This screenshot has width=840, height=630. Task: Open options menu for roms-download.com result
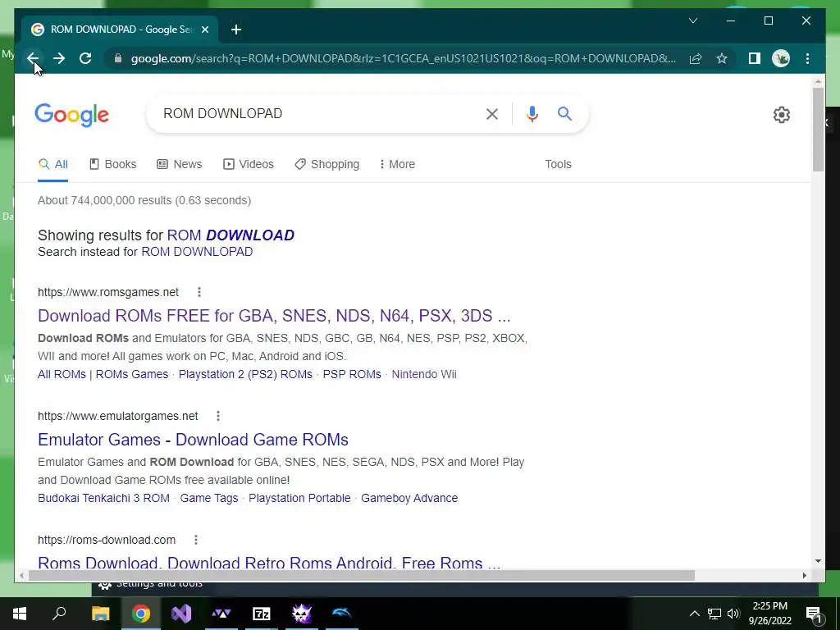(196, 540)
